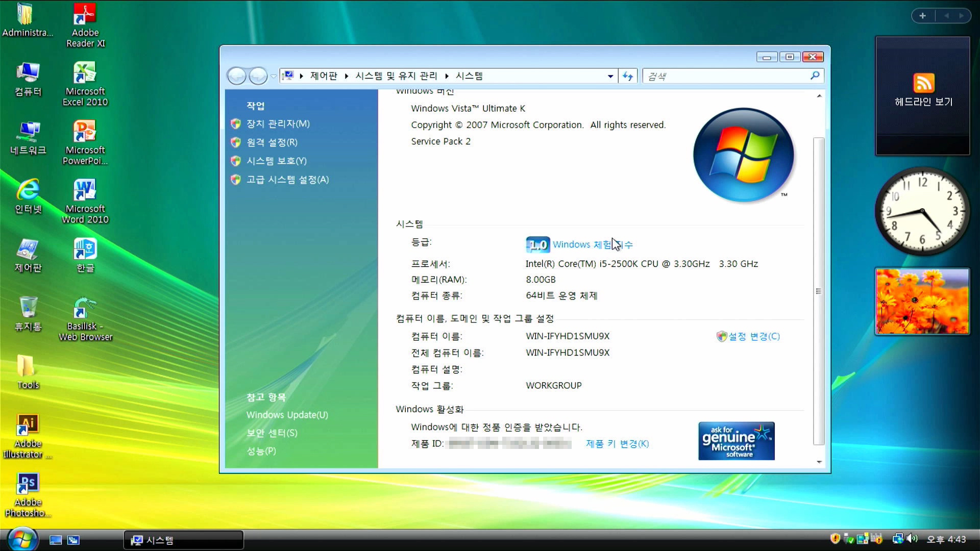Screen dimensions: 980x551
Task: Click the Start orb button
Action: pyautogui.click(x=22, y=539)
